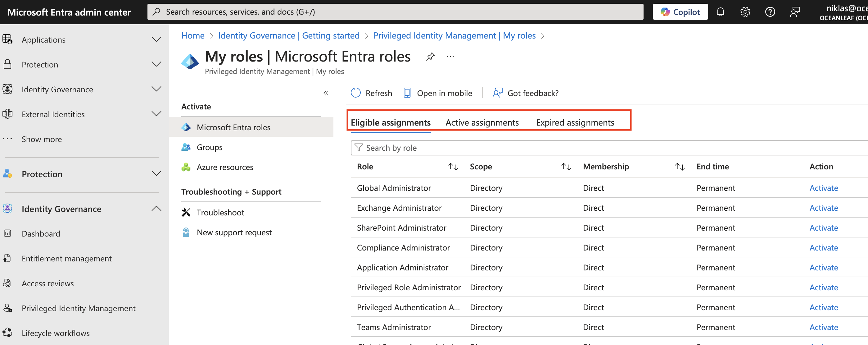The height and width of the screenshot is (345, 868).
Task: Expand the Applications navigation section
Action: click(156, 39)
